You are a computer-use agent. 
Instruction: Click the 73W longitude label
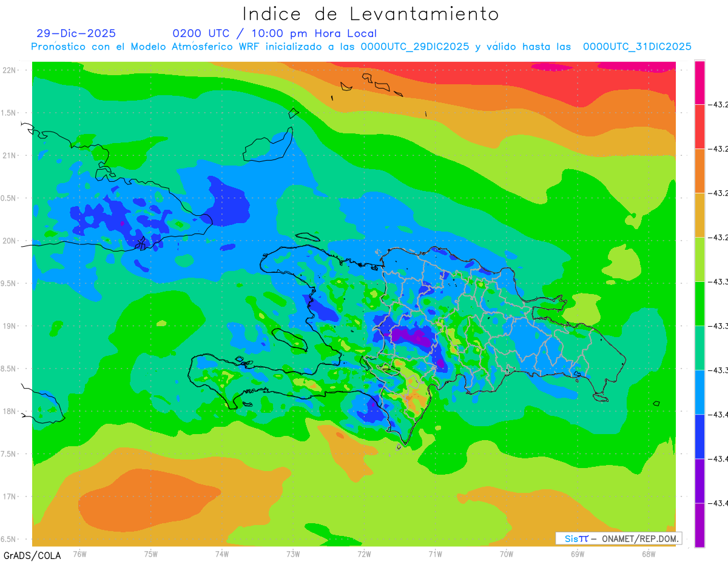click(293, 554)
